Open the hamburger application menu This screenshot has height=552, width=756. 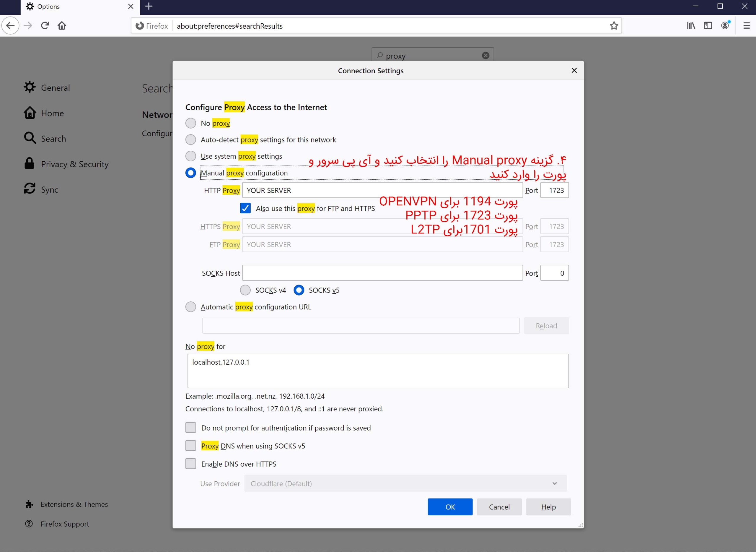[746, 26]
